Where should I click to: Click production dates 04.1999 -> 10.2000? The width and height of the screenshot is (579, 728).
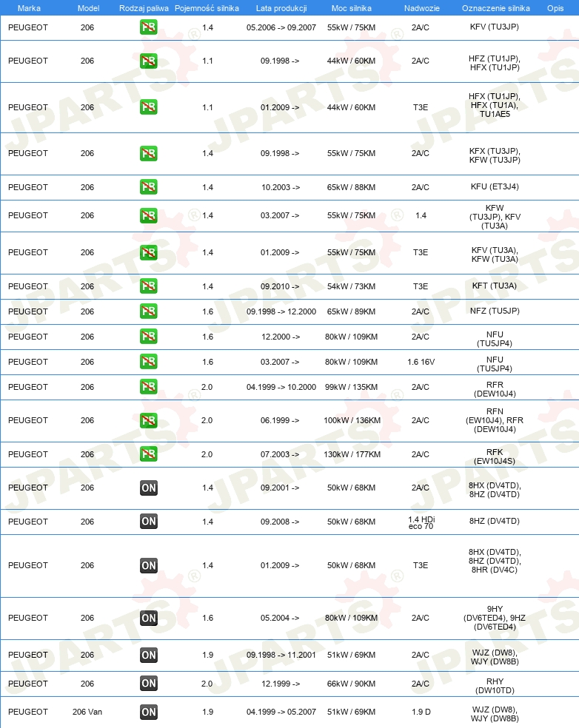(x=281, y=387)
